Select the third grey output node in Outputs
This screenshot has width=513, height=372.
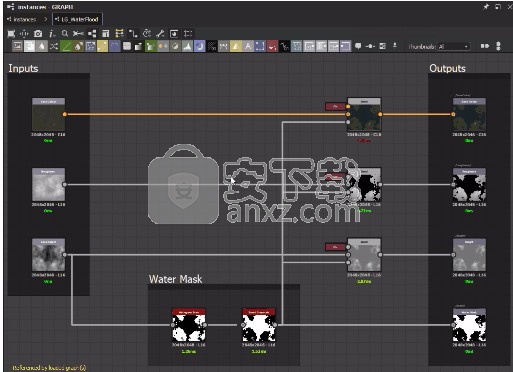[469, 255]
